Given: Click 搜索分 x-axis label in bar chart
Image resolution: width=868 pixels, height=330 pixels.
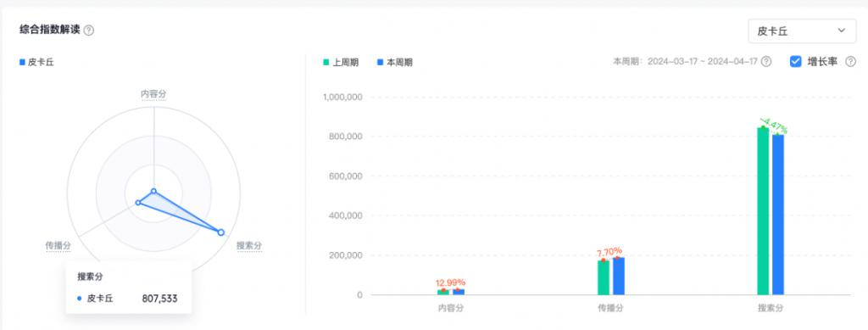Looking at the screenshot, I should coord(771,308).
